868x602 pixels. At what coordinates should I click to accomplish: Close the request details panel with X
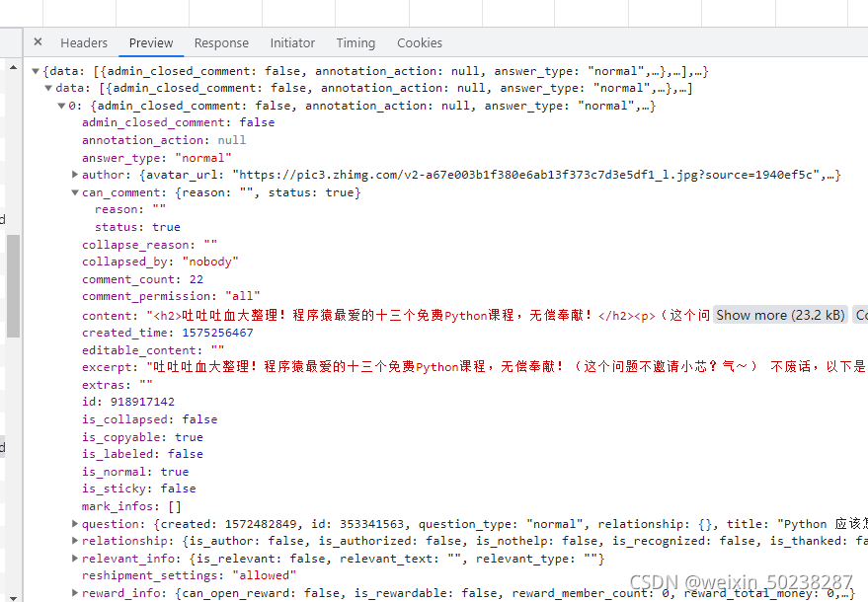tap(38, 42)
